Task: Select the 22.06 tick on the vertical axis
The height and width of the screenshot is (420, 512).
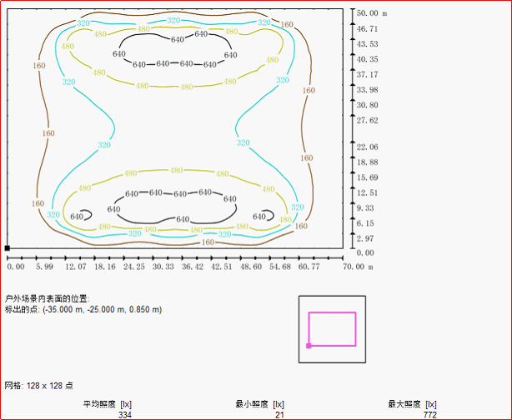Action: click(x=368, y=147)
